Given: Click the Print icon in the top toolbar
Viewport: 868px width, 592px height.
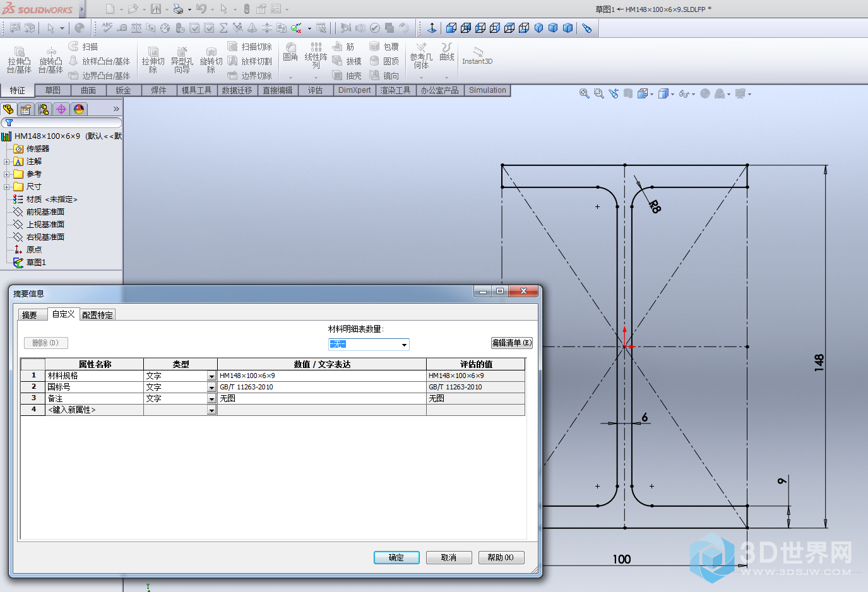Looking at the screenshot, I should point(178,9).
